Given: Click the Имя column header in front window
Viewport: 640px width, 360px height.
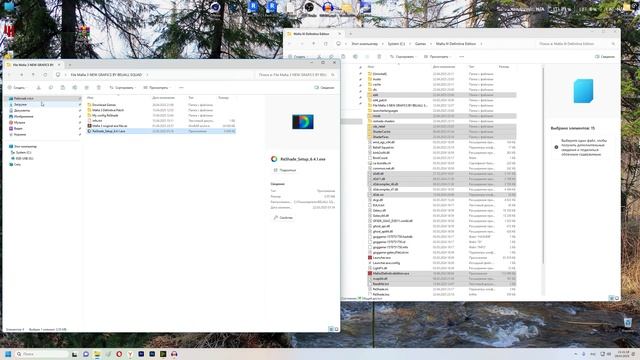Looking at the screenshot, I should pyautogui.click(x=90, y=98).
